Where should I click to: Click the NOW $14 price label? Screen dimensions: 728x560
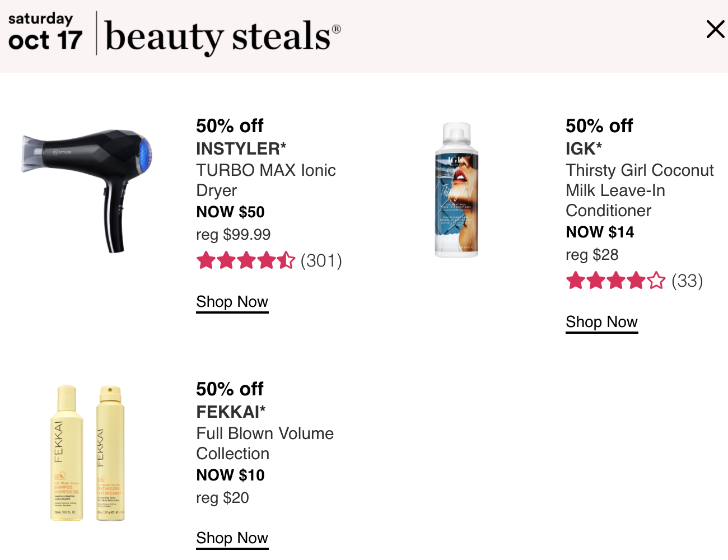(x=600, y=232)
